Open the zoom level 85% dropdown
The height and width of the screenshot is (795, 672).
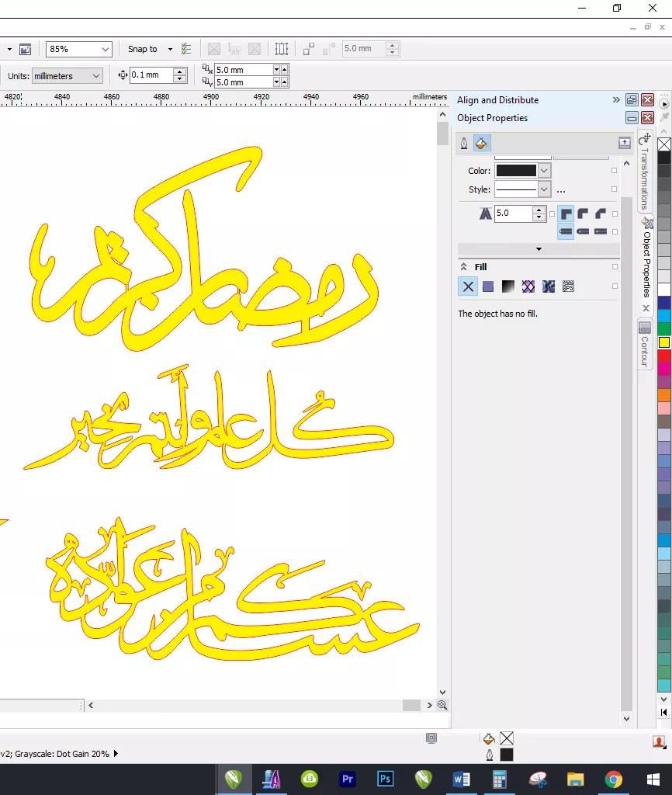[x=106, y=49]
